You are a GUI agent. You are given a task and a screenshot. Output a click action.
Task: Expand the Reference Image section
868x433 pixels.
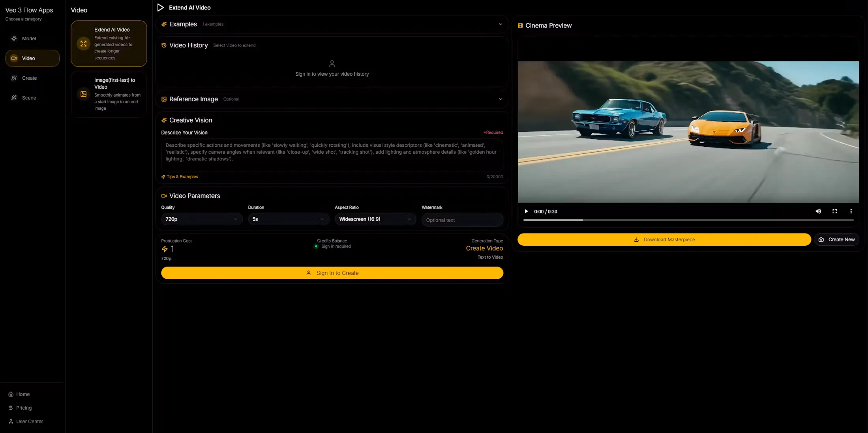(500, 99)
